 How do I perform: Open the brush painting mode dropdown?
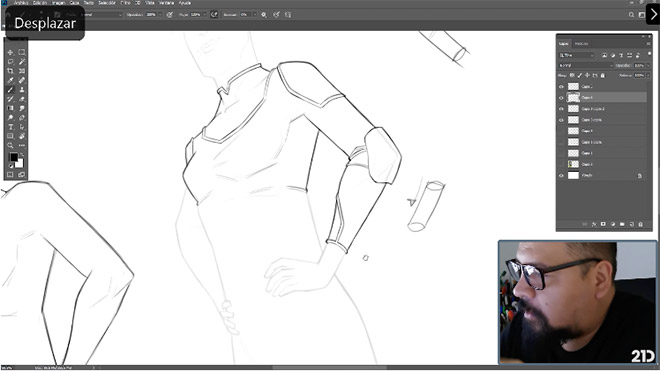(101, 15)
